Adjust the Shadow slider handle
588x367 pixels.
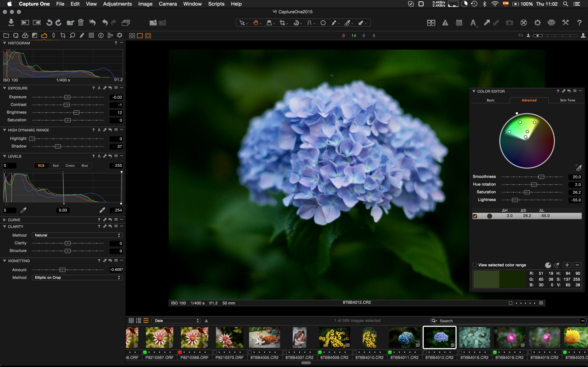point(58,146)
